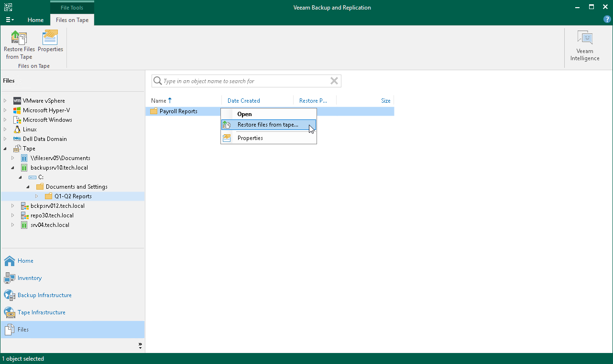Click the Q1-Q2 Reports folder icon
The image size is (613, 364).
click(48, 196)
